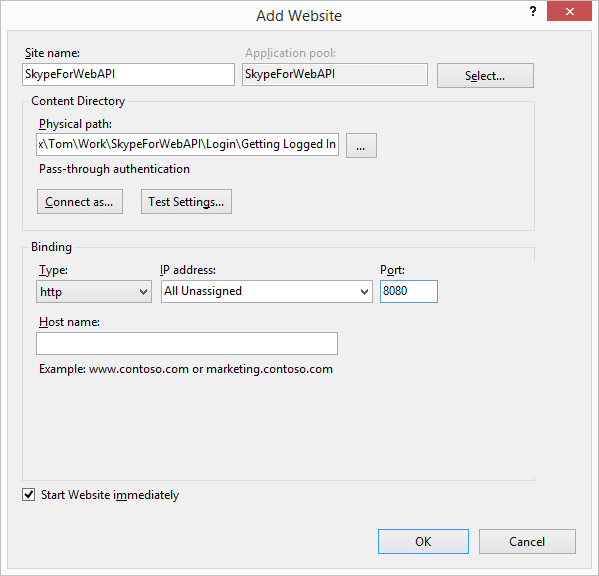Click the Host name text box
The width and height of the screenshot is (599, 576).
(x=187, y=343)
